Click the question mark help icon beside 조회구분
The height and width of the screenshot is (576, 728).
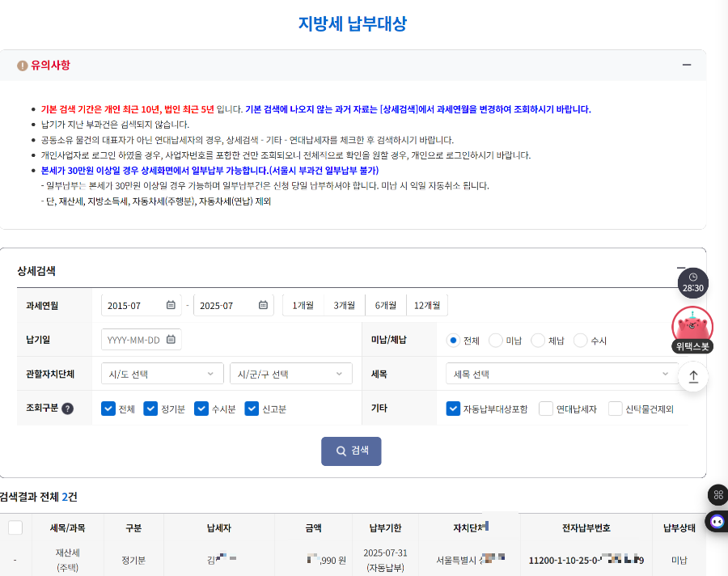coord(66,409)
